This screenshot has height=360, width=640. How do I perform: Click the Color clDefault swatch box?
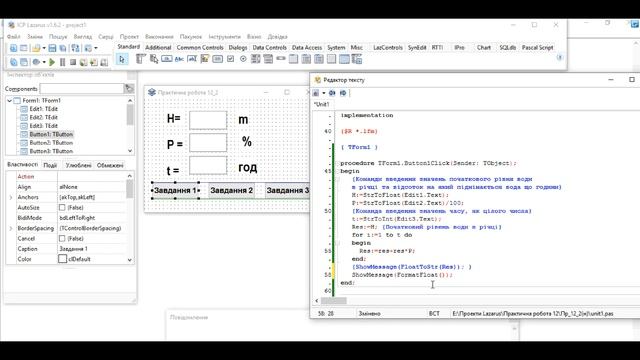tap(62, 259)
